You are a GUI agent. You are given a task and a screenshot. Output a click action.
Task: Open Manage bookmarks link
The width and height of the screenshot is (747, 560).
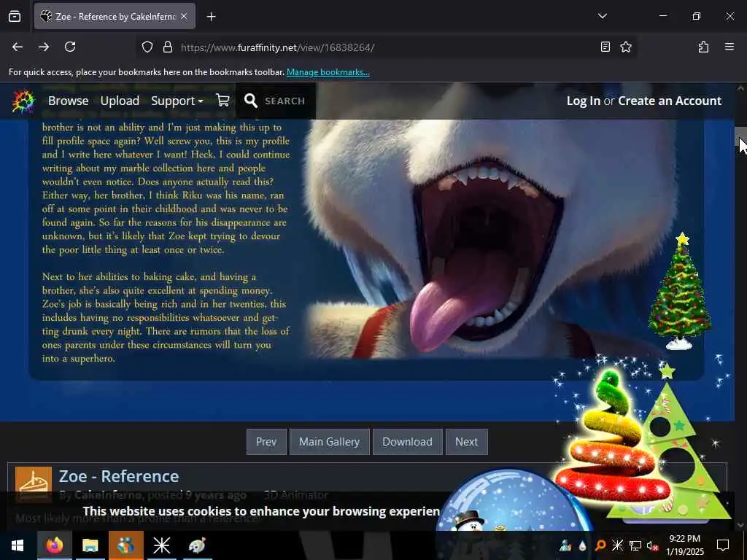point(328,72)
